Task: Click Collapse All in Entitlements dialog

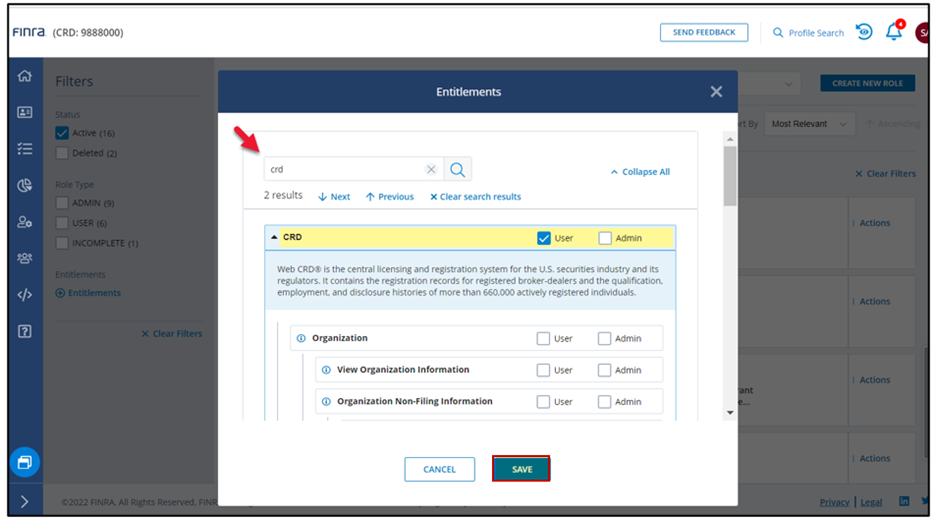Action: [640, 172]
